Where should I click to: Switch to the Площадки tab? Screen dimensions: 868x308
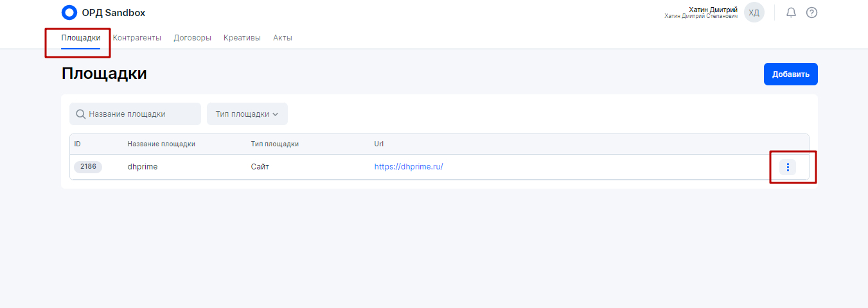[x=81, y=38]
